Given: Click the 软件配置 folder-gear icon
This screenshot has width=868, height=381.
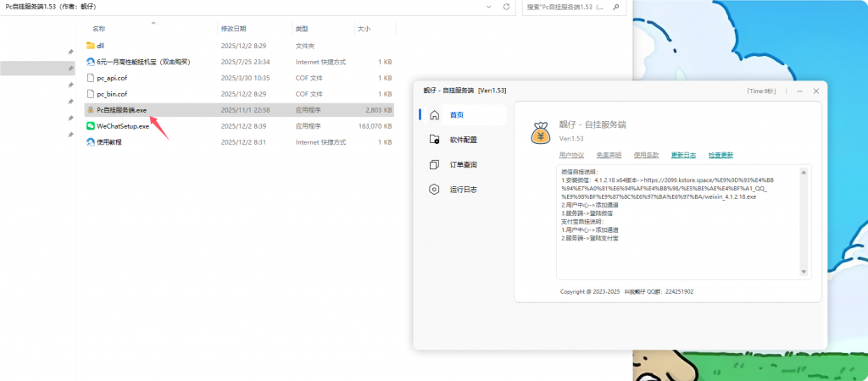Looking at the screenshot, I should pos(435,140).
